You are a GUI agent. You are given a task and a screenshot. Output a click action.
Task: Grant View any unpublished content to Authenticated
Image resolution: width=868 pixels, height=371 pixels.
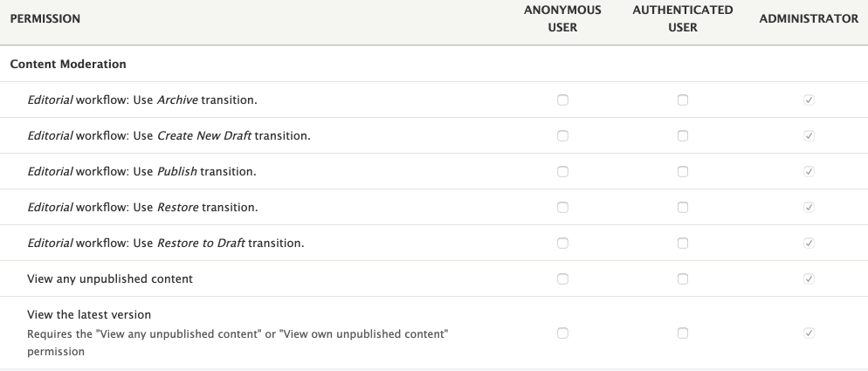coord(683,279)
